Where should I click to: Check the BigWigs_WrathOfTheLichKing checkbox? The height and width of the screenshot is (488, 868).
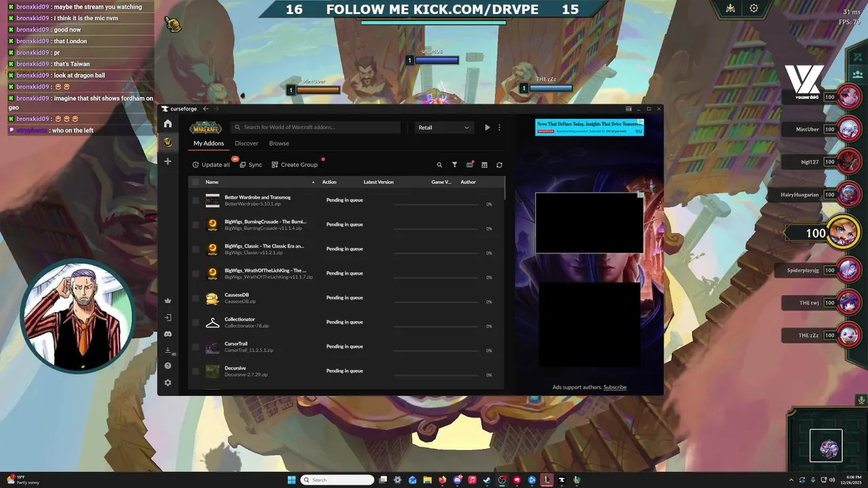[196, 274]
